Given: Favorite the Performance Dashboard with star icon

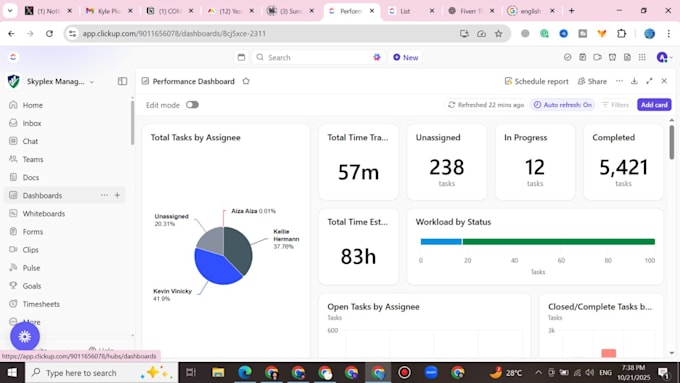Looking at the screenshot, I should click(x=246, y=81).
